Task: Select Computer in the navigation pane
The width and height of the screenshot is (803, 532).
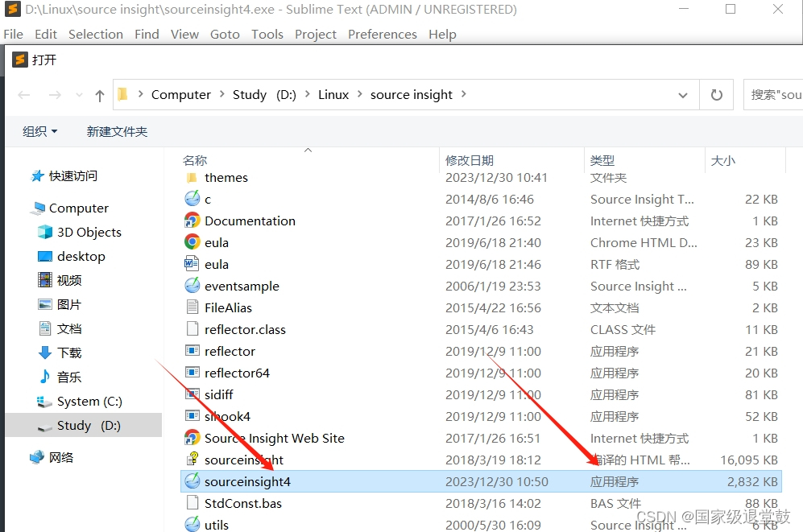Action: [79, 208]
